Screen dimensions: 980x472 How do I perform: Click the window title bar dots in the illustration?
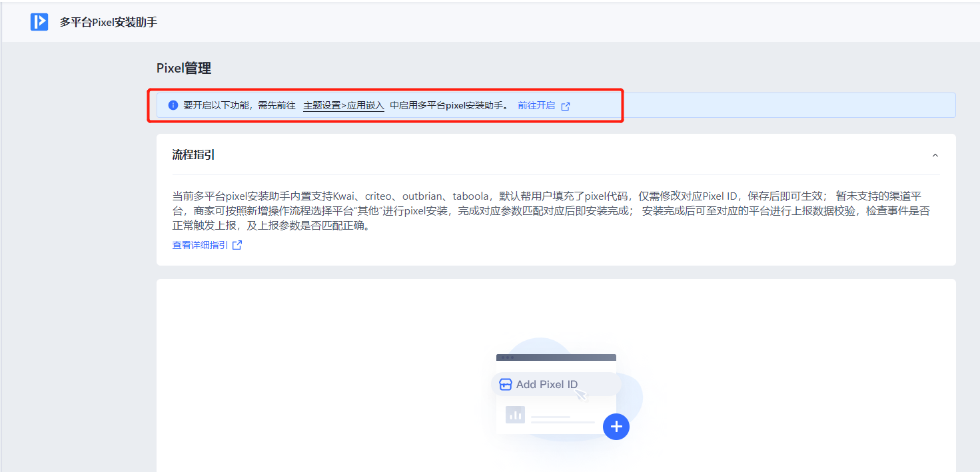[507, 357]
